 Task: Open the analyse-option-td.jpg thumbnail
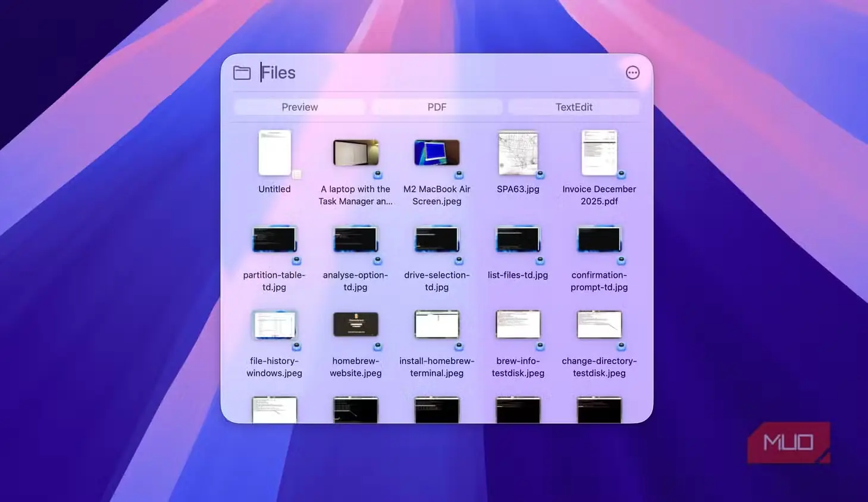pyautogui.click(x=356, y=240)
